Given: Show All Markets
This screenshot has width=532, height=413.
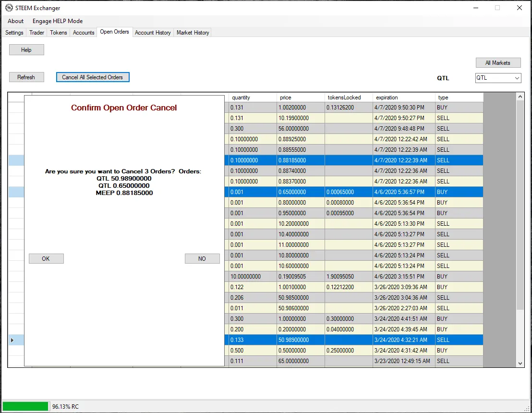Looking at the screenshot, I should 498,63.
